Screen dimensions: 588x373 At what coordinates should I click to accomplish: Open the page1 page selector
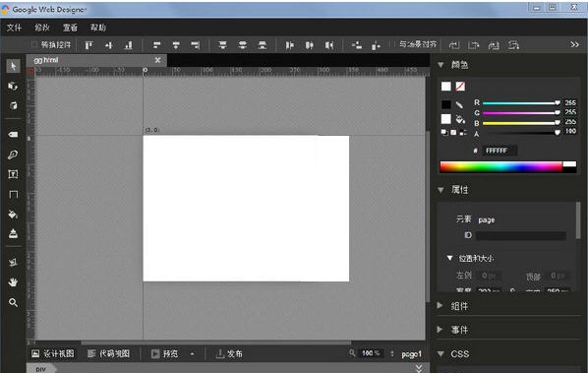411,354
